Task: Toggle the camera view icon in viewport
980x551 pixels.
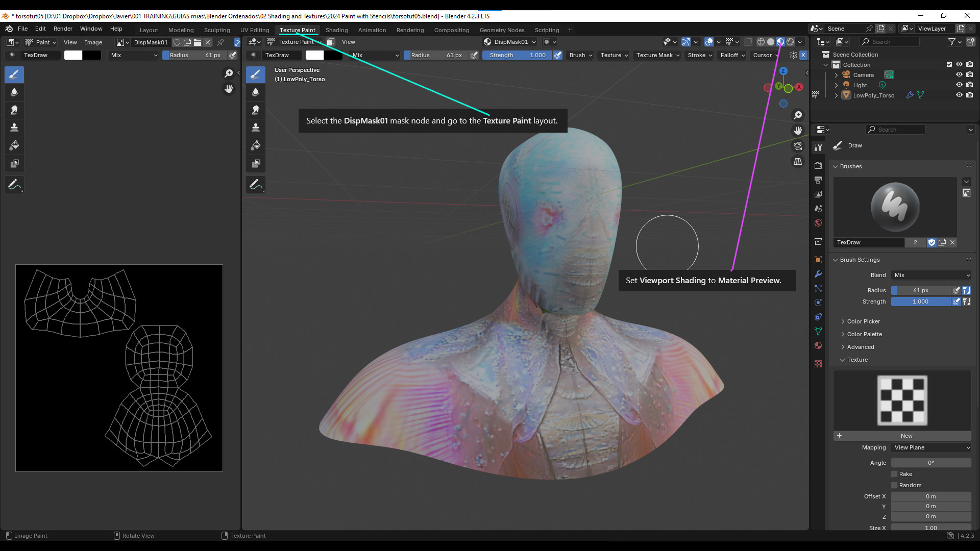Action: pyautogui.click(x=798, y=146)
